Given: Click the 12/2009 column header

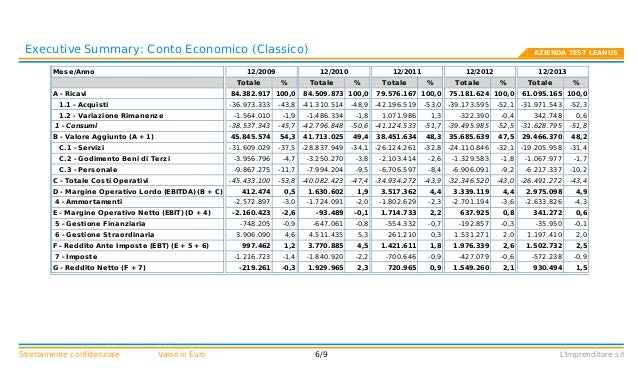Looking at the screenshot, I should point(261,72).
